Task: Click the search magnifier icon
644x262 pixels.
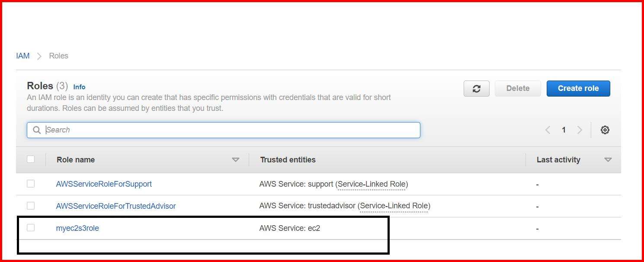Action: click(37, 130)
